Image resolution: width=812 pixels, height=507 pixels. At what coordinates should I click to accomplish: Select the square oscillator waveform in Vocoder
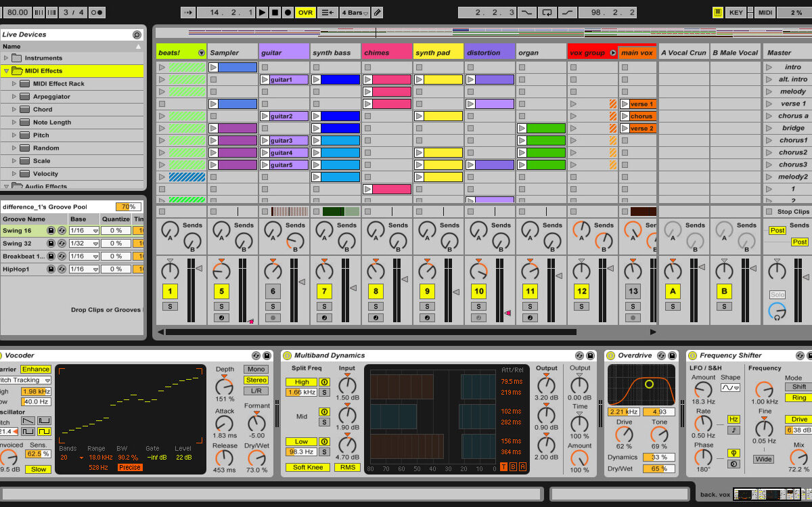click(x=45, y=431)
